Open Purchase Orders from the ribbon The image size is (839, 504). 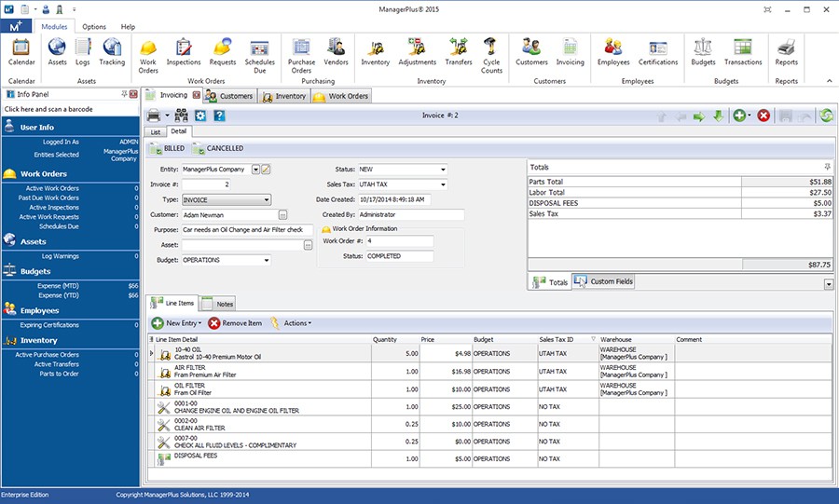point(301,52)
